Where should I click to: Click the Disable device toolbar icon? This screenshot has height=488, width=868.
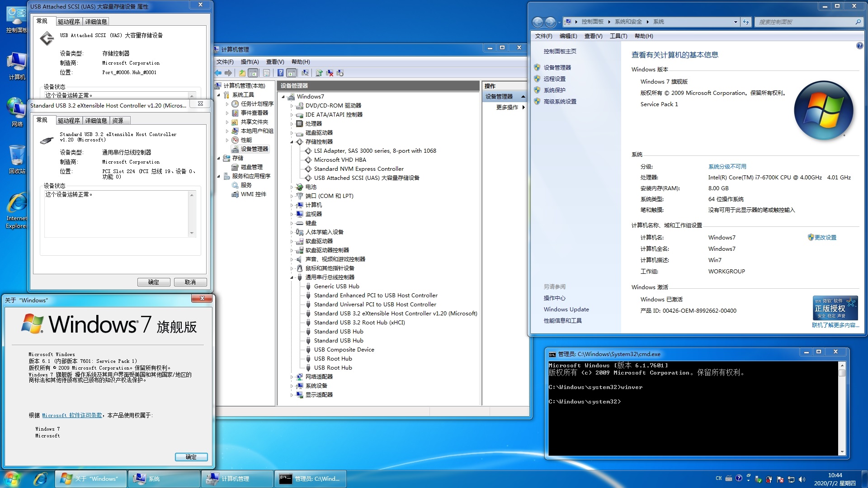340,73
